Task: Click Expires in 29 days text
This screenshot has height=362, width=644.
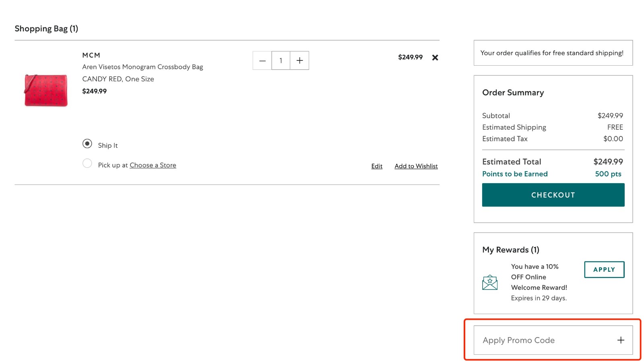Action: click(x=539, y=298)
